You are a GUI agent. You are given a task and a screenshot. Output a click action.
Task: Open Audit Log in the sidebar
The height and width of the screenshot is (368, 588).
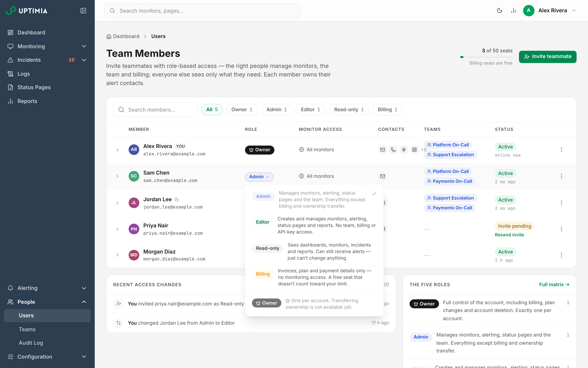coord(47,343)
